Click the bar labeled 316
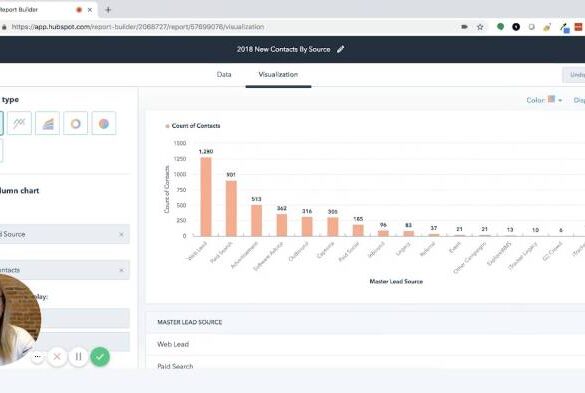The width and height of the screenshot is (585, 393). pos(307,227)
